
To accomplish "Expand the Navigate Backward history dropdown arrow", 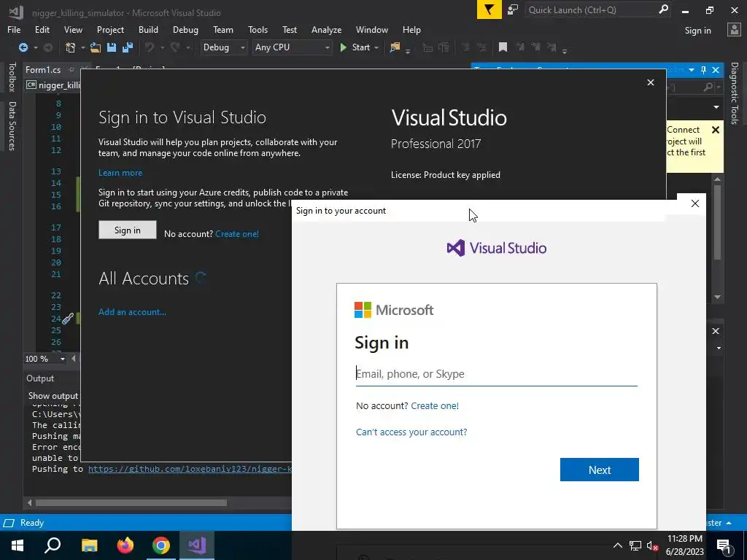I will [35, 47].
